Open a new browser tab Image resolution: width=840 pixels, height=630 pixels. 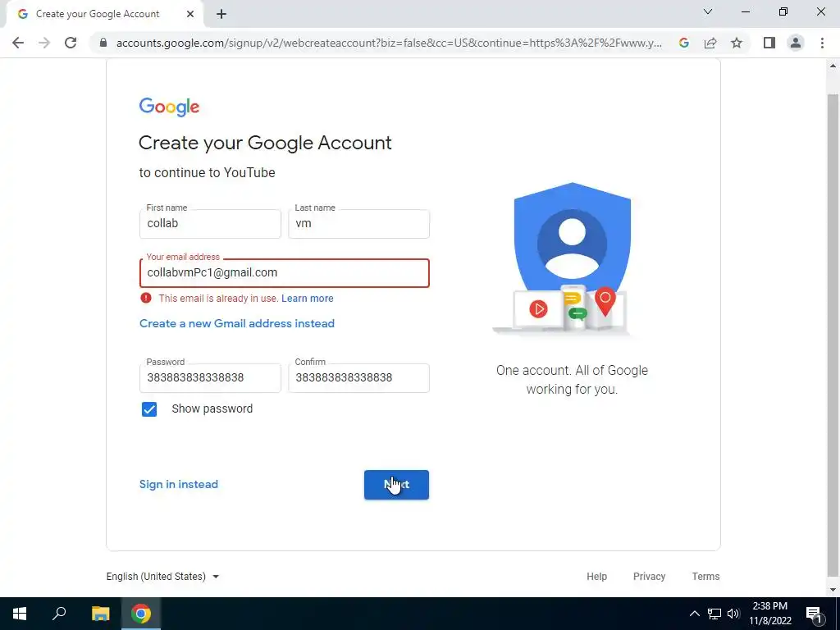coord(221,15)
